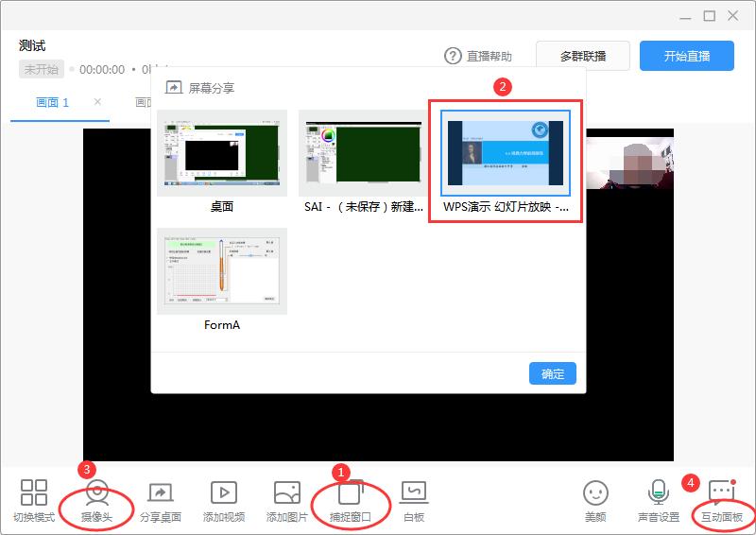The image size is (756, 535).
Task: Click the 屏幕分享 dialog title text
Action: (211, 88)
